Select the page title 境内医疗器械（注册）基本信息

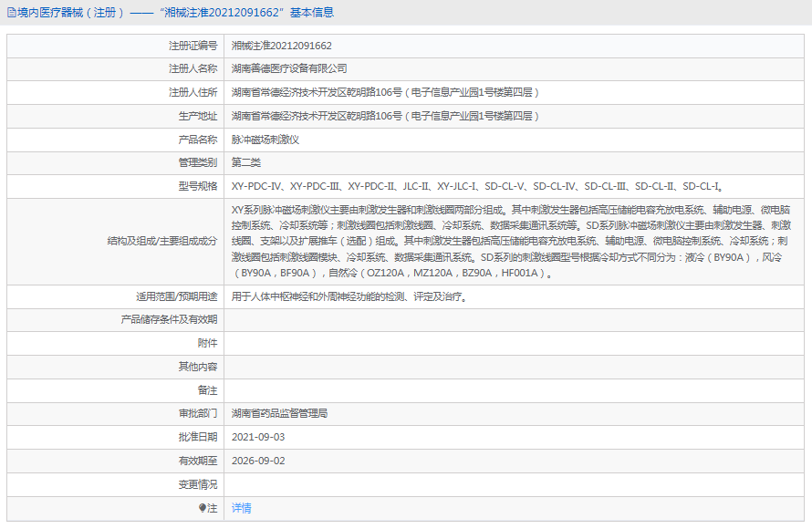tap(175, 13)
